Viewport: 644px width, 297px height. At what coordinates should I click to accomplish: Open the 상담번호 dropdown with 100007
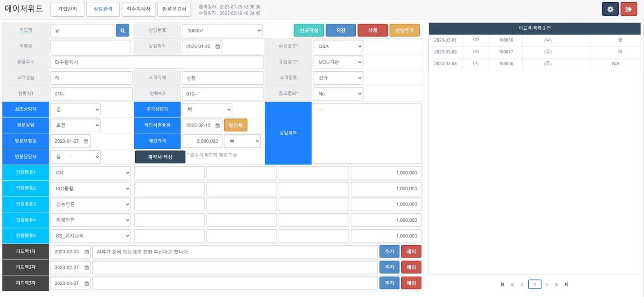click(222, 31)
